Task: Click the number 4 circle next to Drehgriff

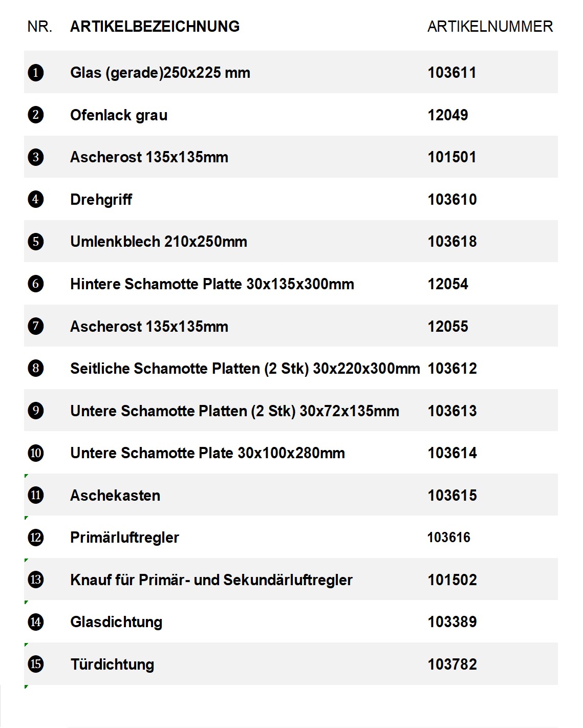Action: coord(35,199)
